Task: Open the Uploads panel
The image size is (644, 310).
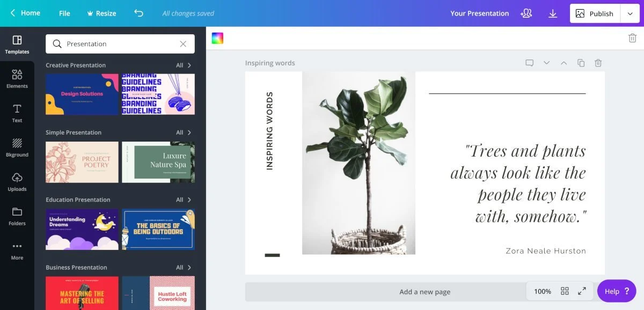Action: (17, 182)
